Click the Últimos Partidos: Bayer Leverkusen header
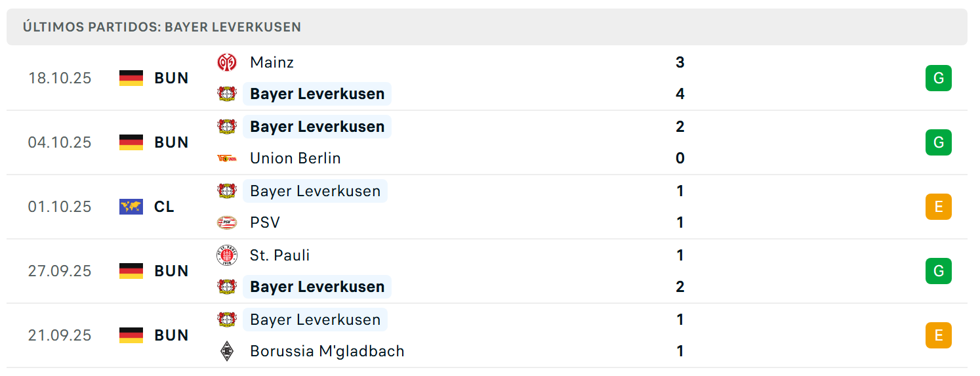The image size is (980, 376). 162,27
